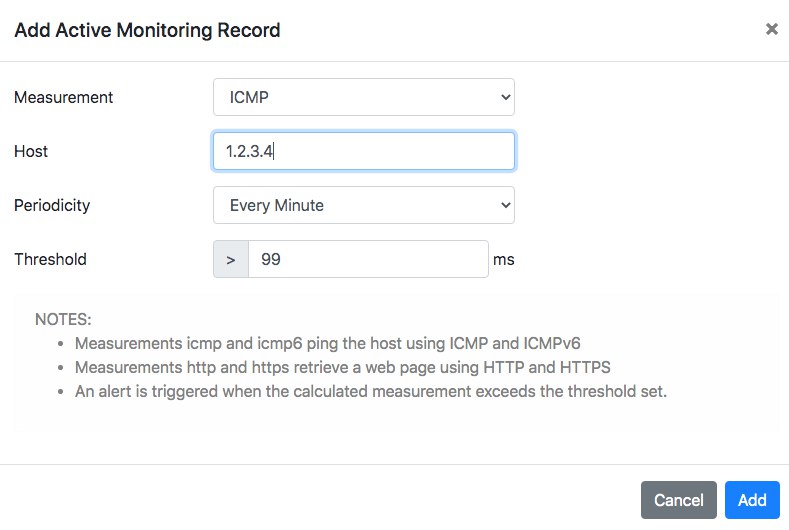This screenshot has height=530, width=789.
Task: Click the Measurement dropdown chevron arrow
Action: (x=505, y=97)
